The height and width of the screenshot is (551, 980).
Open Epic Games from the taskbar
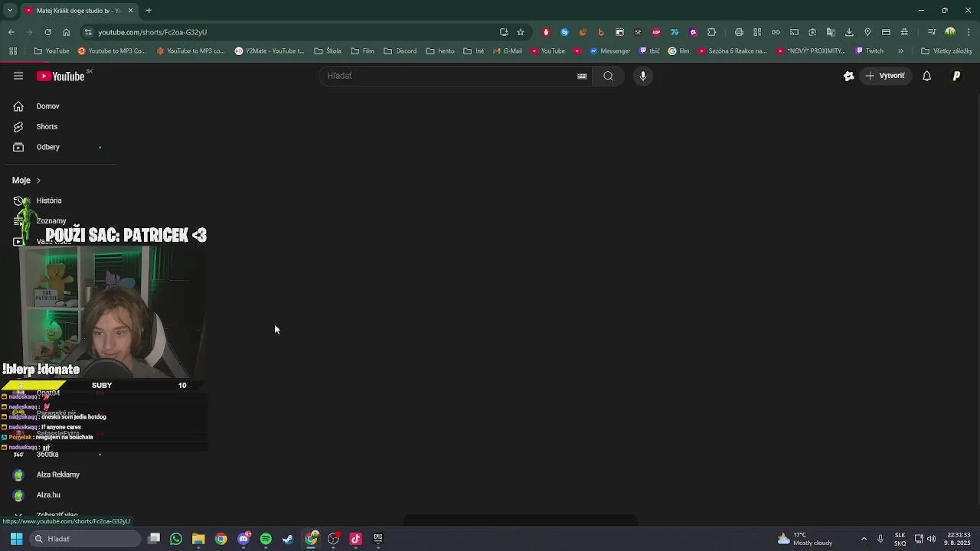click(377, 539)
